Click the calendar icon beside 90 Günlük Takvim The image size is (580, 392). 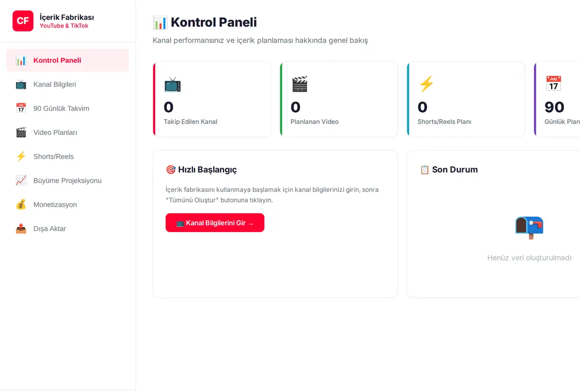[x=21, y=108]
